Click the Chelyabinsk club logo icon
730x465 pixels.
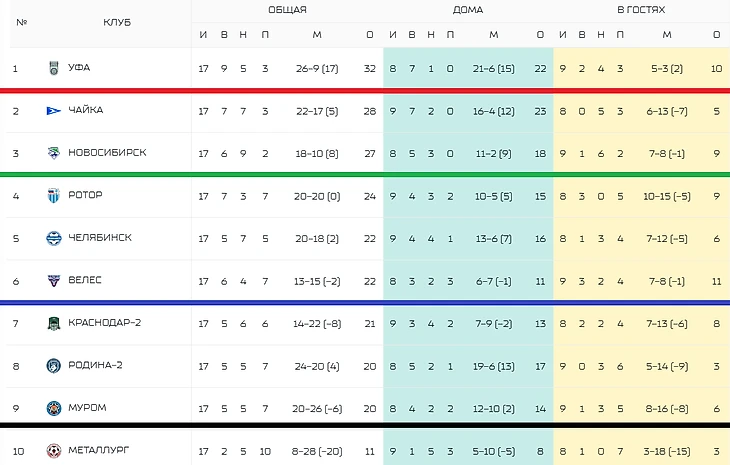tap(54, 238)
